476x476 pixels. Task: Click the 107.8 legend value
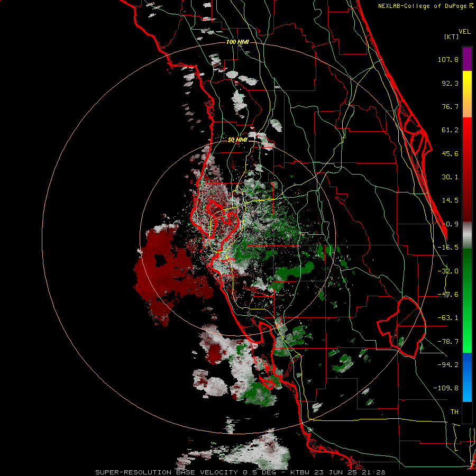[x=448, y=59]
